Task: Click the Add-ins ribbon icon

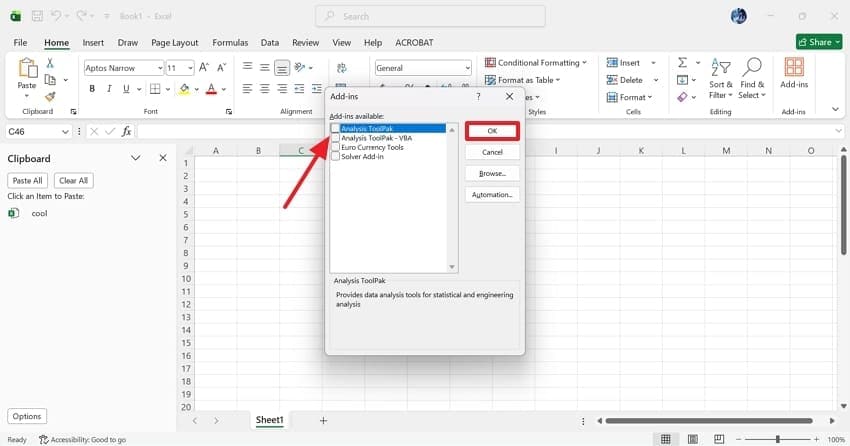Action: 794,73
